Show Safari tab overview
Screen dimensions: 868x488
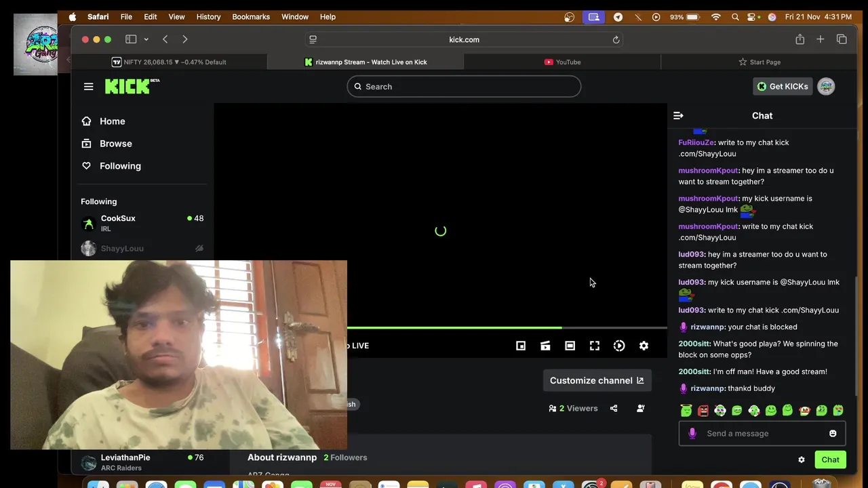point(842,39)
